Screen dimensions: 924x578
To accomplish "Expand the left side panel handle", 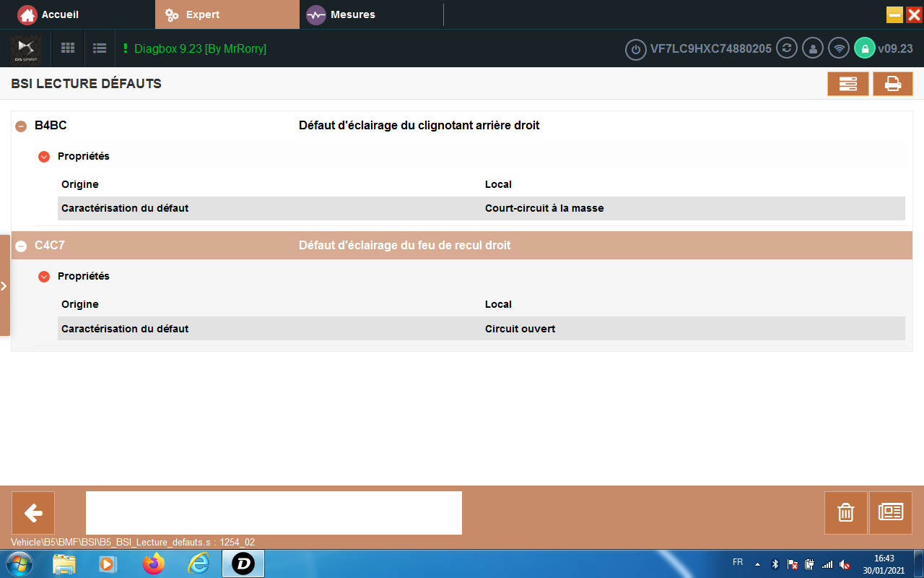I will [4, 285].
